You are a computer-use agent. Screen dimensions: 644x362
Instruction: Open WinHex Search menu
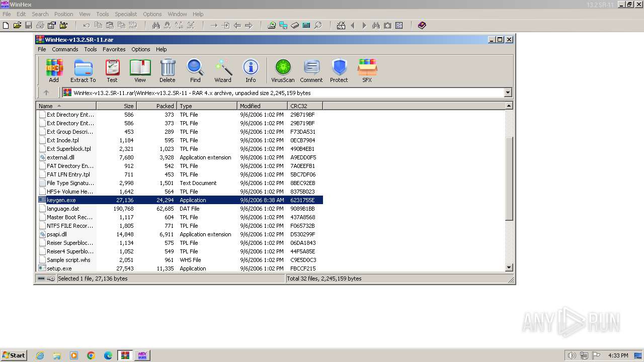tap(40, 14)
